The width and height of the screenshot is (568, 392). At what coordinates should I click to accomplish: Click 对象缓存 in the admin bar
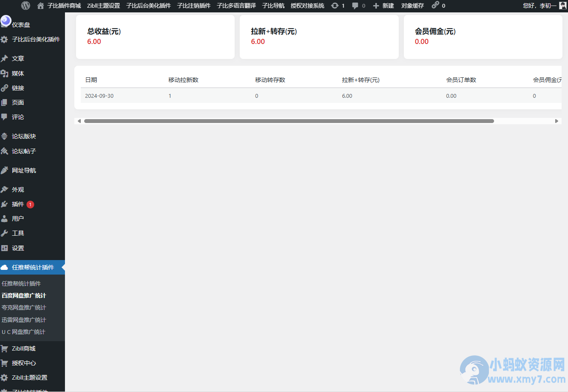412,6
